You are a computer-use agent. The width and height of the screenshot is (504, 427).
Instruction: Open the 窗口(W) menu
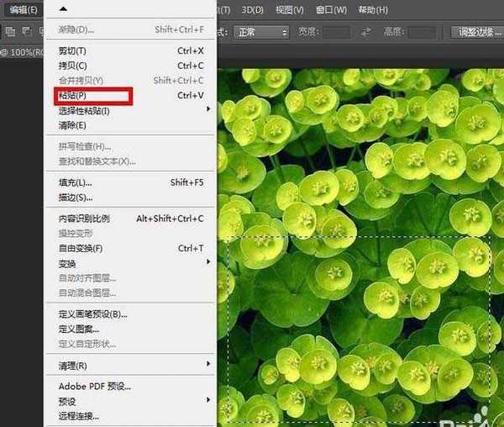tap(331, 10)
